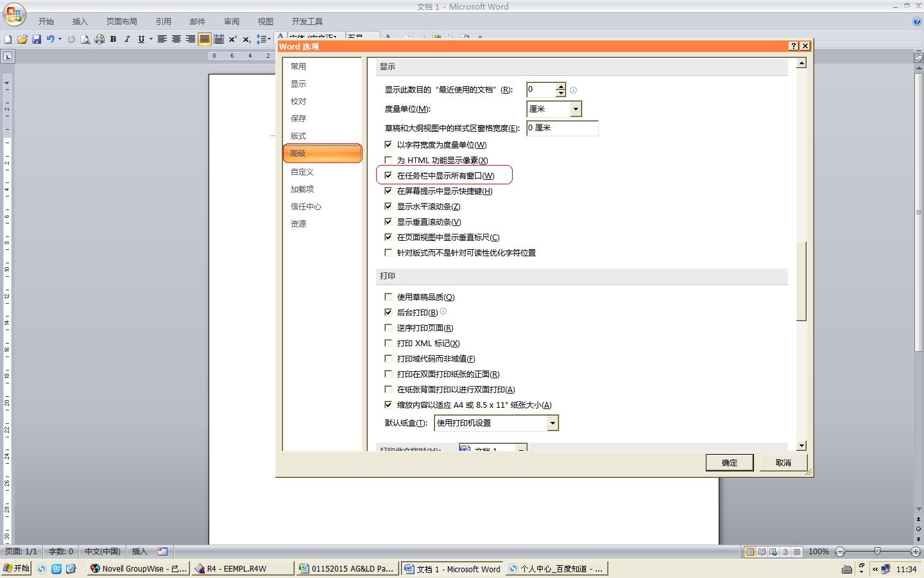Align text to the right
Image resolution: width=924 pixels, height=578 pixels.
[x=191, y=39]
